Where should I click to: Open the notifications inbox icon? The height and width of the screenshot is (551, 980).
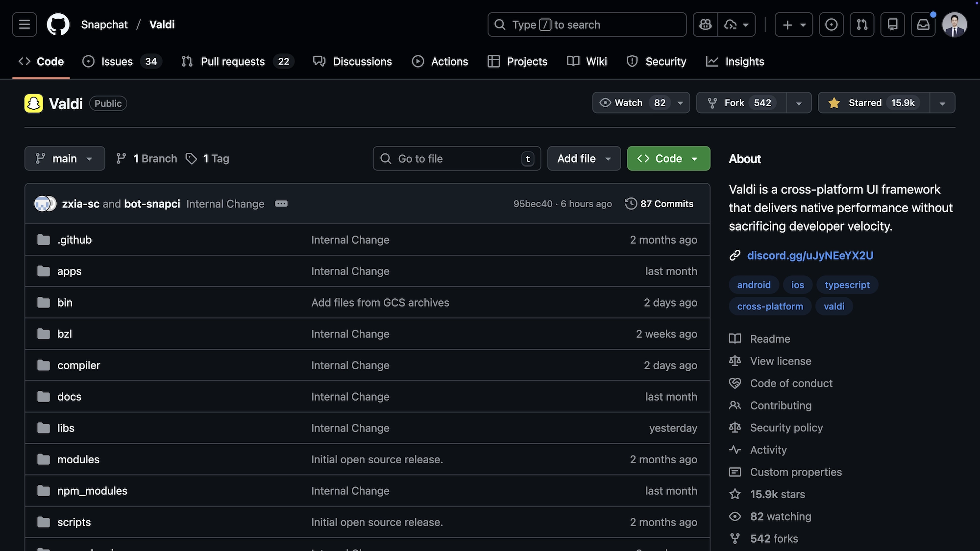923,24
